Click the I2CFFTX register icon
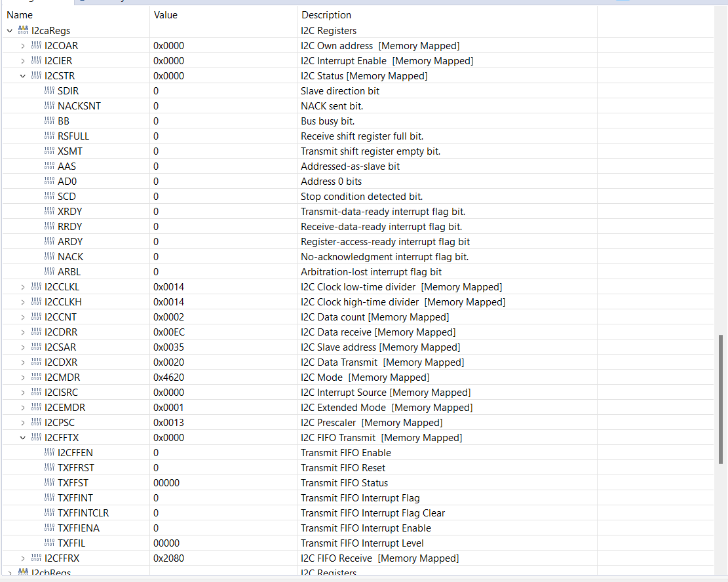This screenshot has height=582, width=728. click(36, 438)
